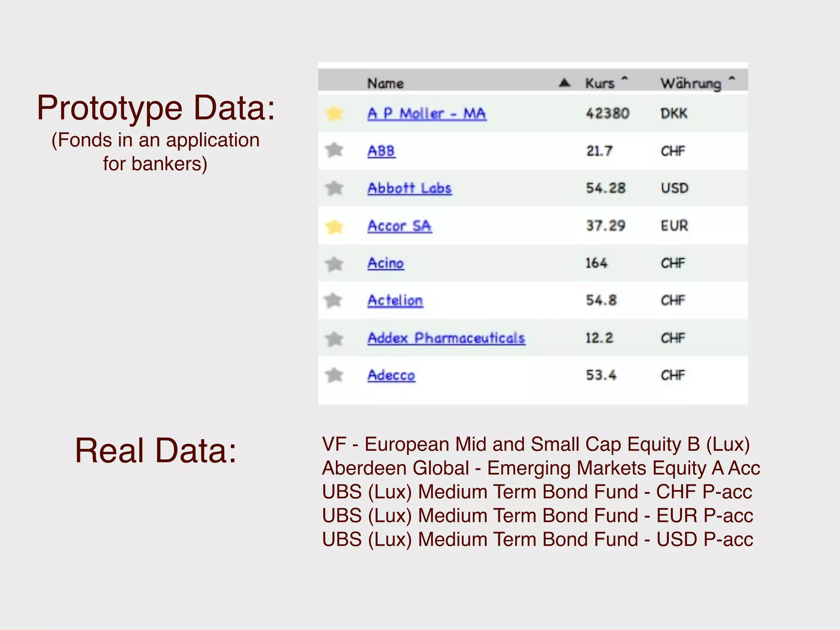This screenshot has height=630, width=840.
Task: Open the ABB link
Action: (x=381, y=151)
